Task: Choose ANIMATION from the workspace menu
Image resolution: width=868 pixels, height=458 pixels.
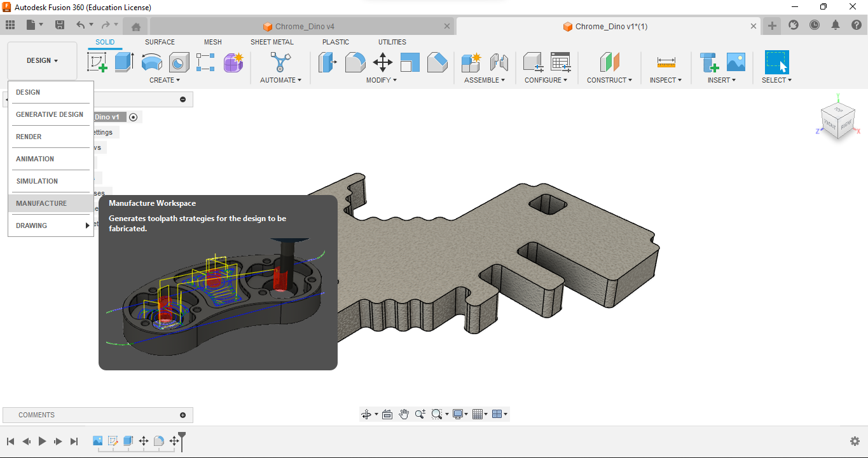Action: [x=51, y=159]
